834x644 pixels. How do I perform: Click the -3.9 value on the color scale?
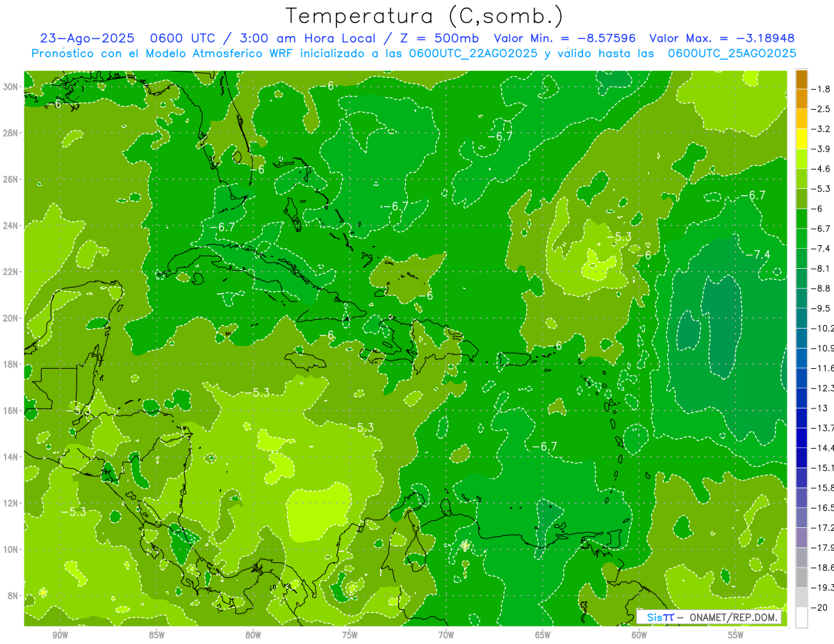click(x=821, y=149)
